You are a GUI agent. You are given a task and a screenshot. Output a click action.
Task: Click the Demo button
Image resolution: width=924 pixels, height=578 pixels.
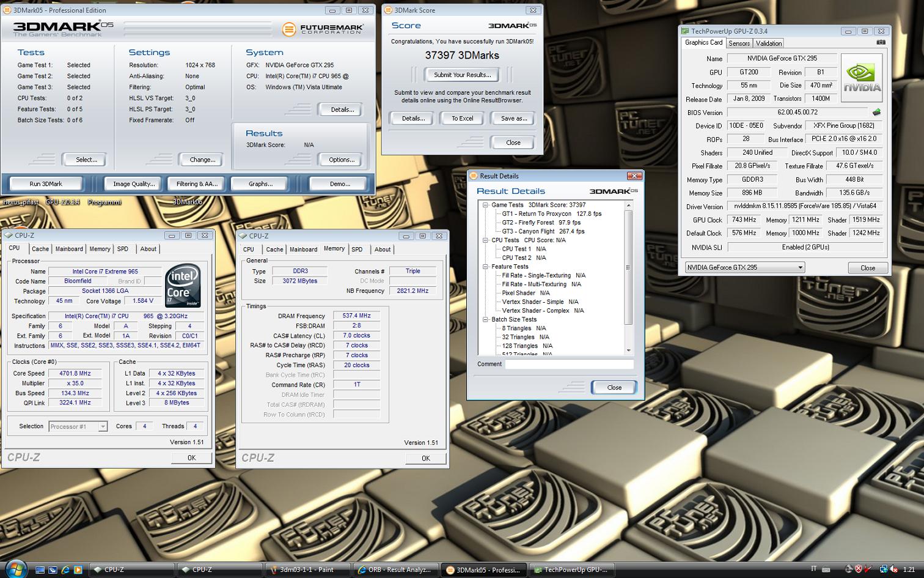pyautogui.click(x=340, y=183)
